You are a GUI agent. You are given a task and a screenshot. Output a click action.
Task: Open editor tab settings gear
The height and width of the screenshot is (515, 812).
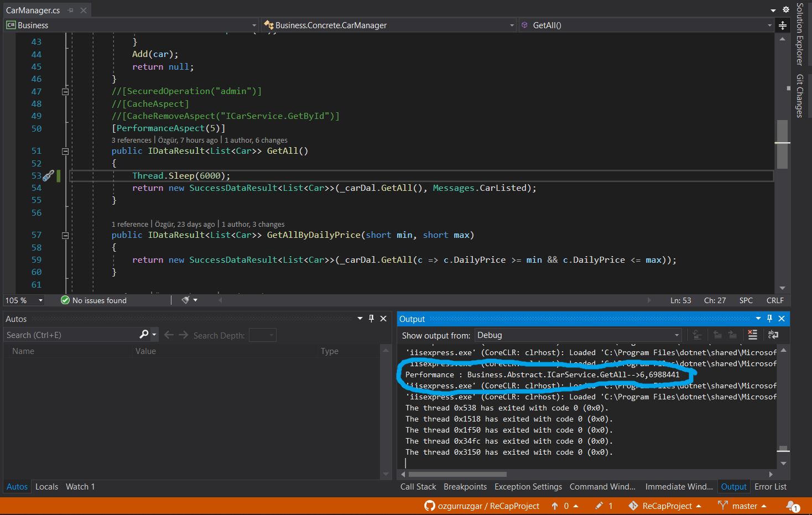click(x=786, y=10)
